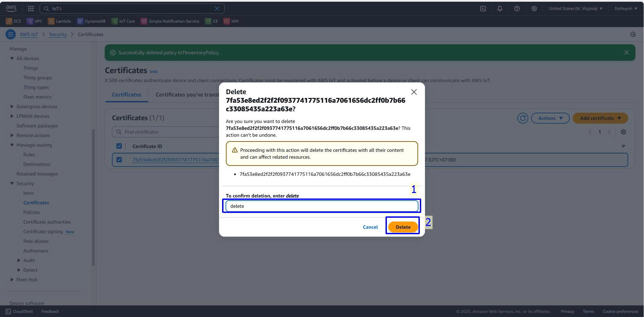Open the Actions dropdown
The width and height of the screenshot is (644, 317).
pos(550,118)
